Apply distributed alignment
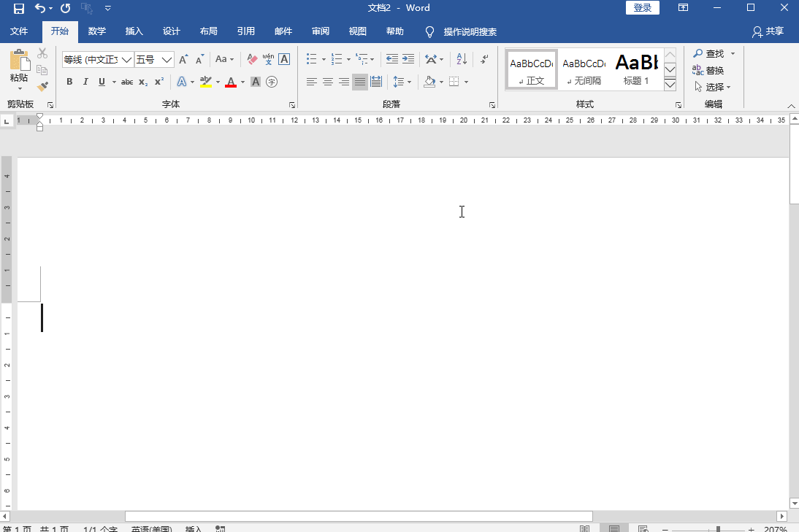799x532 pixels. click(376, 82)
